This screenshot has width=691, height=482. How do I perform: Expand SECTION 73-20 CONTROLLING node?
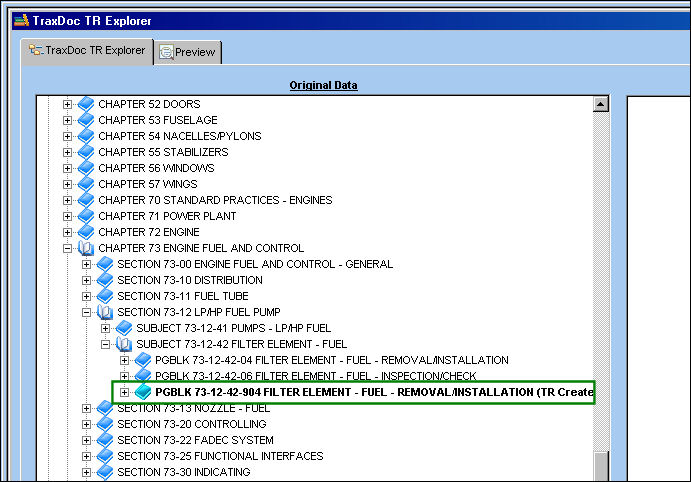pyautogui.click(x=86, y=424)
